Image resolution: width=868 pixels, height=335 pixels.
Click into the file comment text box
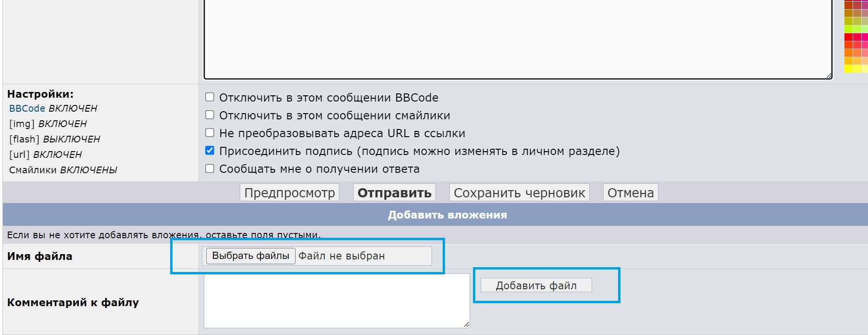click(x=336, y=301)
